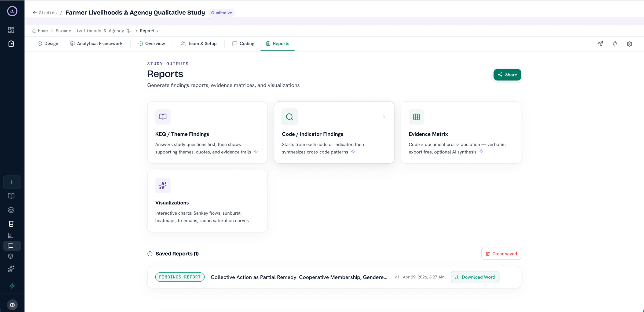Open the user avatar at sidebar bottom

click(12, 305)
